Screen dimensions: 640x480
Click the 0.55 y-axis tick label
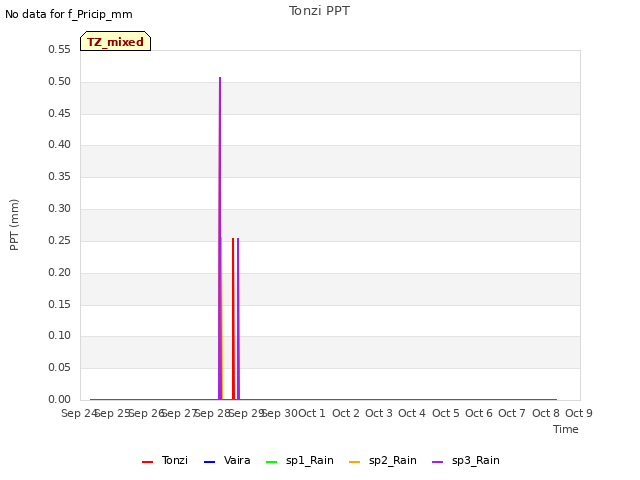tap(59, 49)
